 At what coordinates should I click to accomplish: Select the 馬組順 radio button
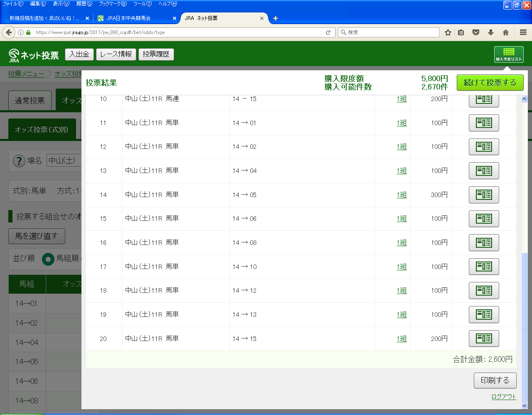pyautogui.click(x=48, y=259)
